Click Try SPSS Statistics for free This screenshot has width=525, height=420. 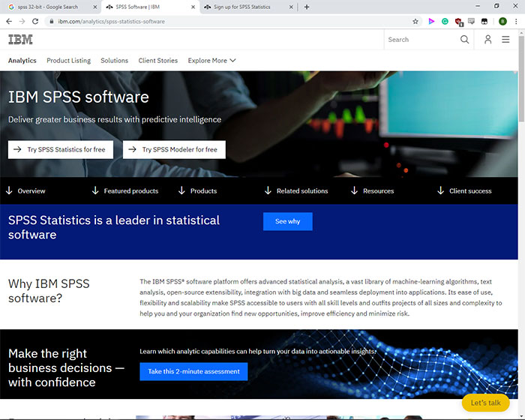pos(61,149)
